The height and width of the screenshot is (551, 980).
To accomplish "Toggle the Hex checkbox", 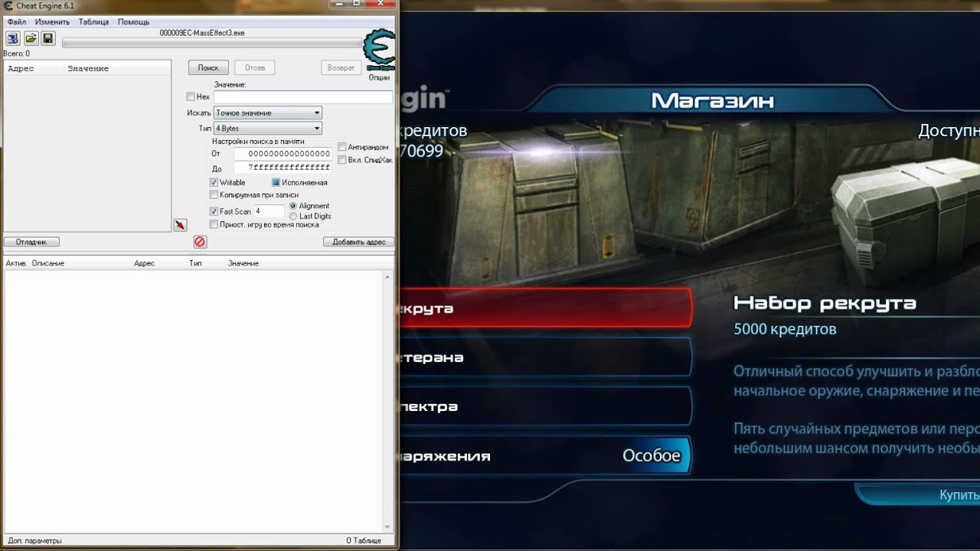I will click(x=191, y=97).
